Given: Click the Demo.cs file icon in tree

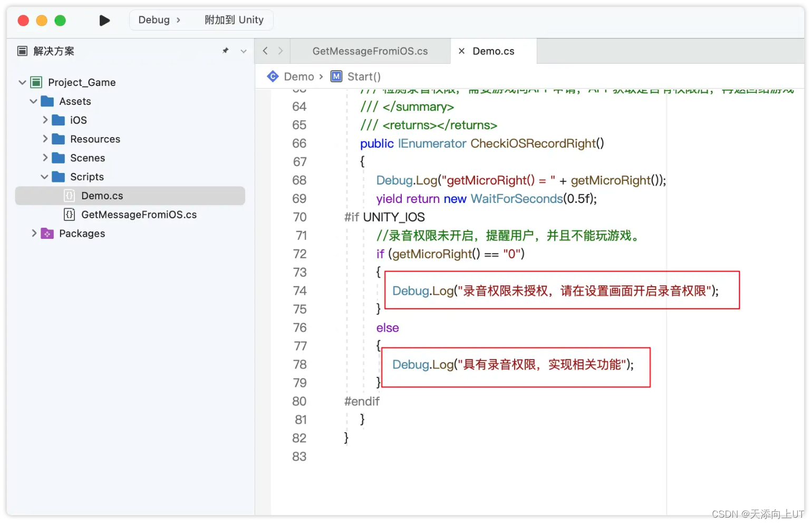Looking at the screenshot, I should 70,196.
